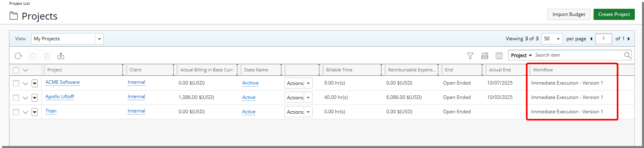
Task: Check the Apollo Liftoff row checkbox
Action: coord(16,98)
